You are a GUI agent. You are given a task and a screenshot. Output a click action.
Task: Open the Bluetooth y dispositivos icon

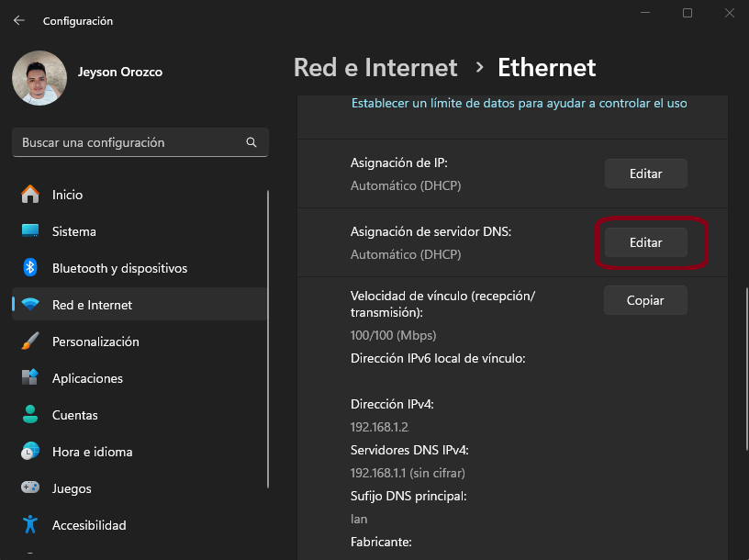coord(30,268)
